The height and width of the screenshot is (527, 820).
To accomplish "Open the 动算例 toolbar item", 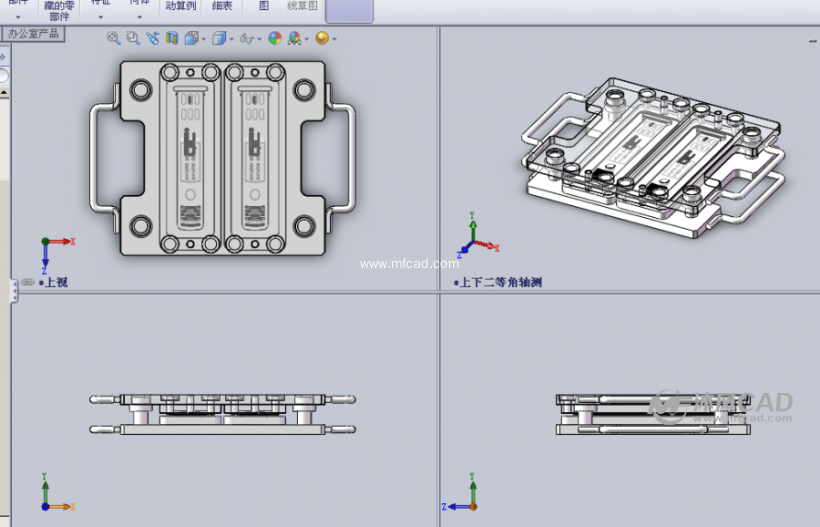I will pos(180,6).
